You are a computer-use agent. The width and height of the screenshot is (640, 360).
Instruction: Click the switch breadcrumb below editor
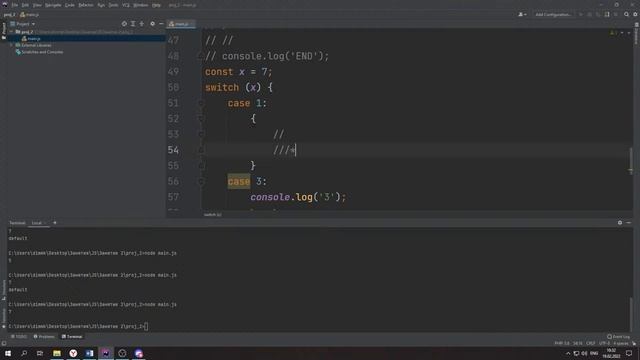pyautogui.click(x=213, y=214)
